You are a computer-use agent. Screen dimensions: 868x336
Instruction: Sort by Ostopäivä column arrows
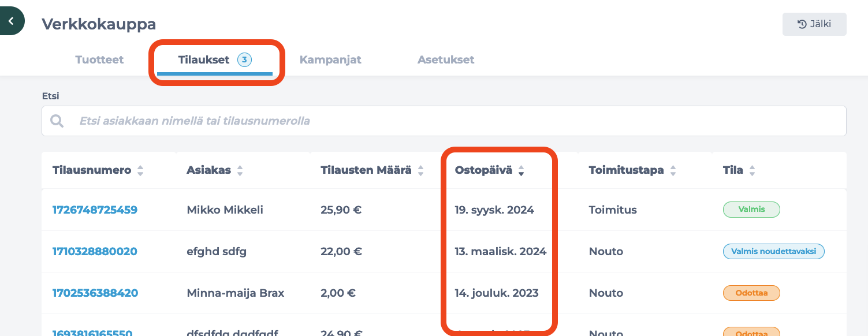(x=521, y=170)
